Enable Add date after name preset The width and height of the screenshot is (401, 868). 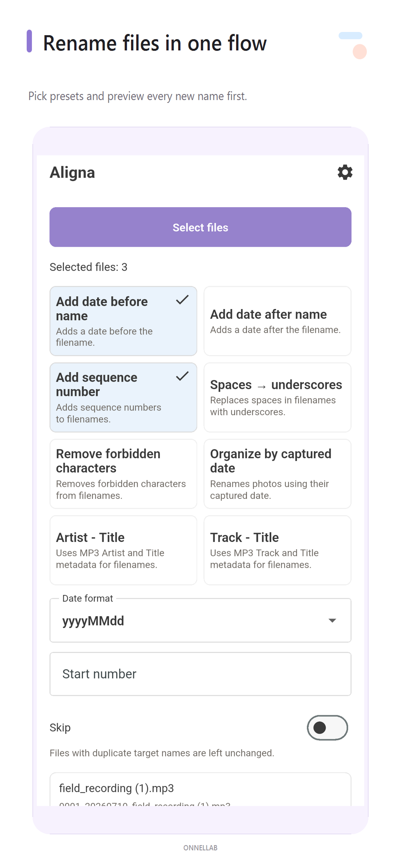coord(277,321)
